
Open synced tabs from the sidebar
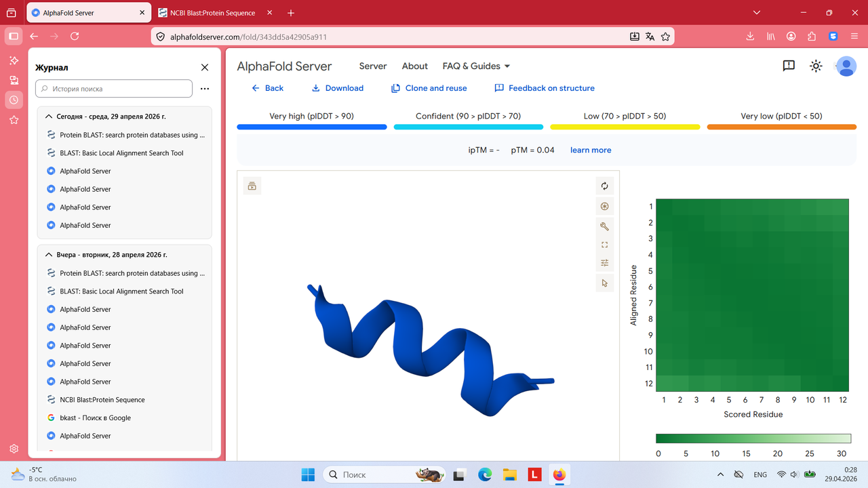click(14, 81)
